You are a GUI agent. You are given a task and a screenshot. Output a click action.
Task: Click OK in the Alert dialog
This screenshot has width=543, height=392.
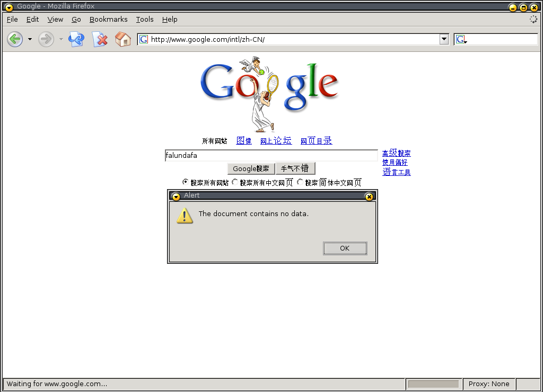345,248
